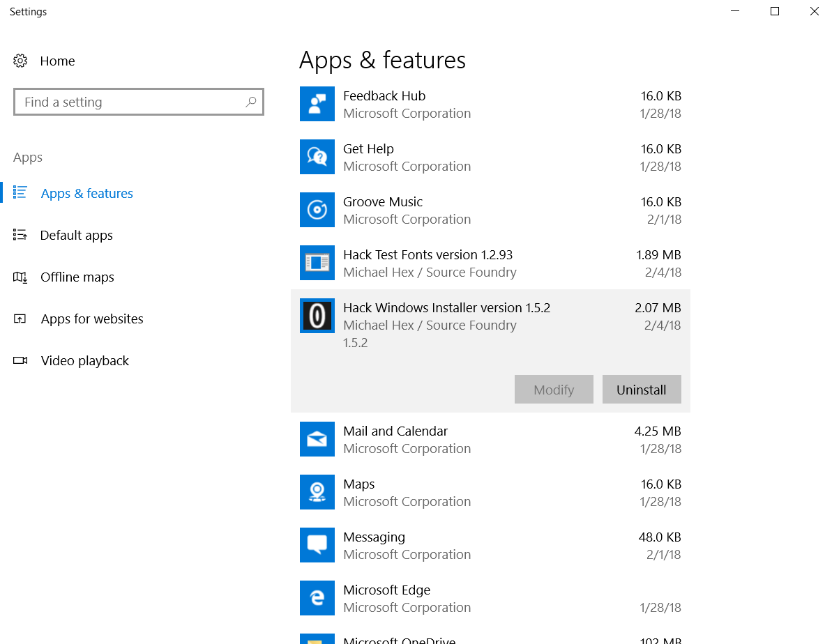This screenshot has height=644, width=832.
Task: Open the Default apps page
Action: (x=77, y=235)
